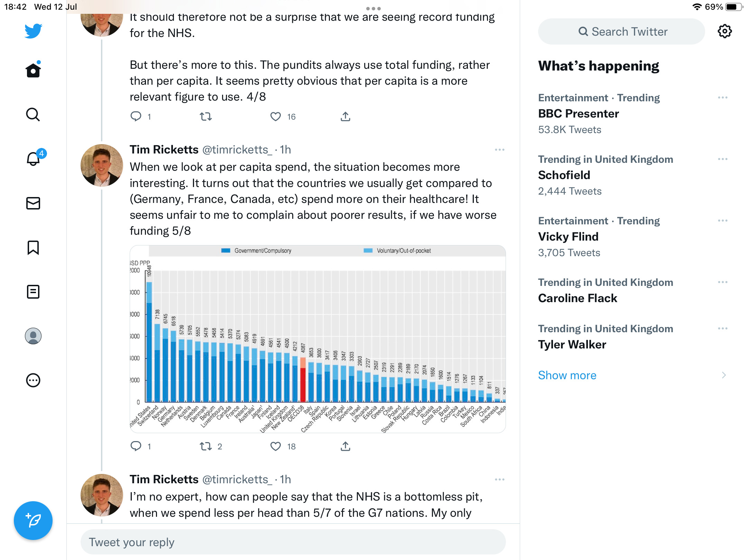Screen dimensions: 747x560
Task: Open options for Caroline Flack trend
Action: coord(723,282)
